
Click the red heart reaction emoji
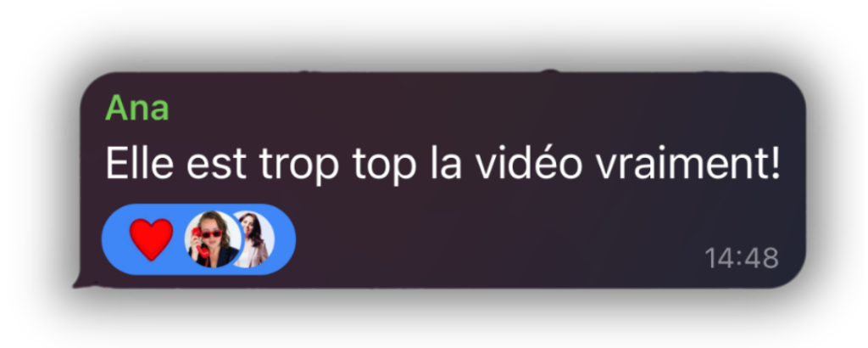151,239
